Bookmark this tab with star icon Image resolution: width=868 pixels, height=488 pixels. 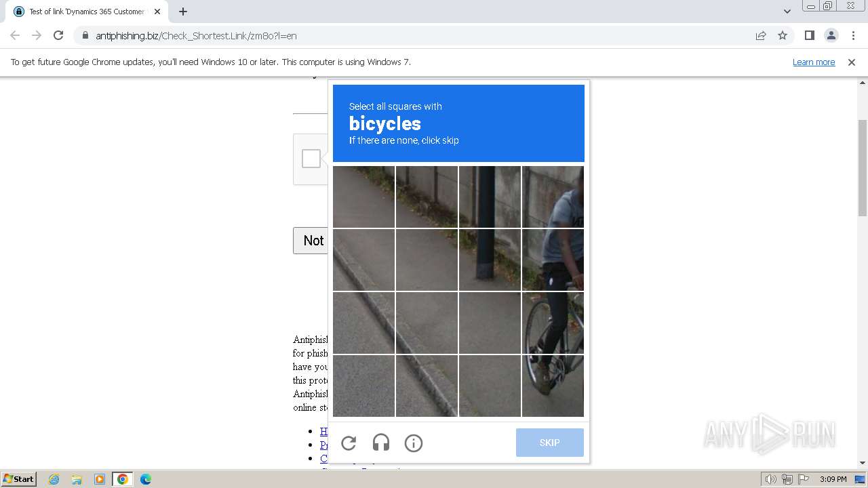coord(783,35)
